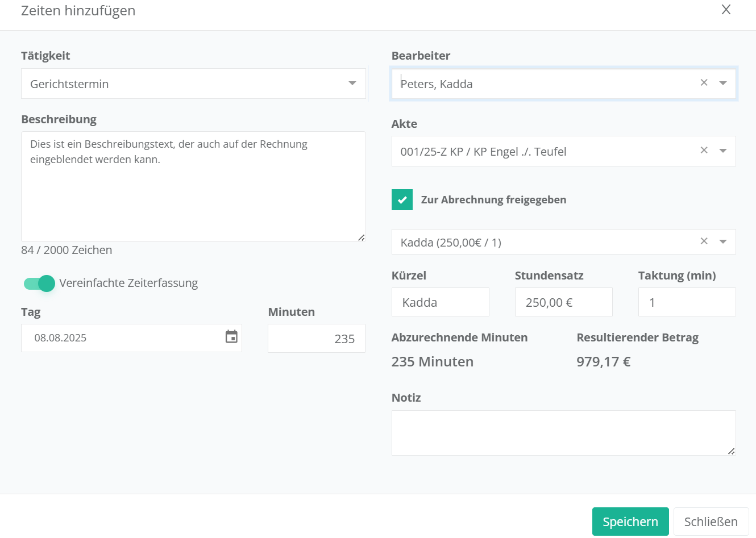Select the Taktung (min) field
The image size is (756, 538).
click(x=687, y=302)
